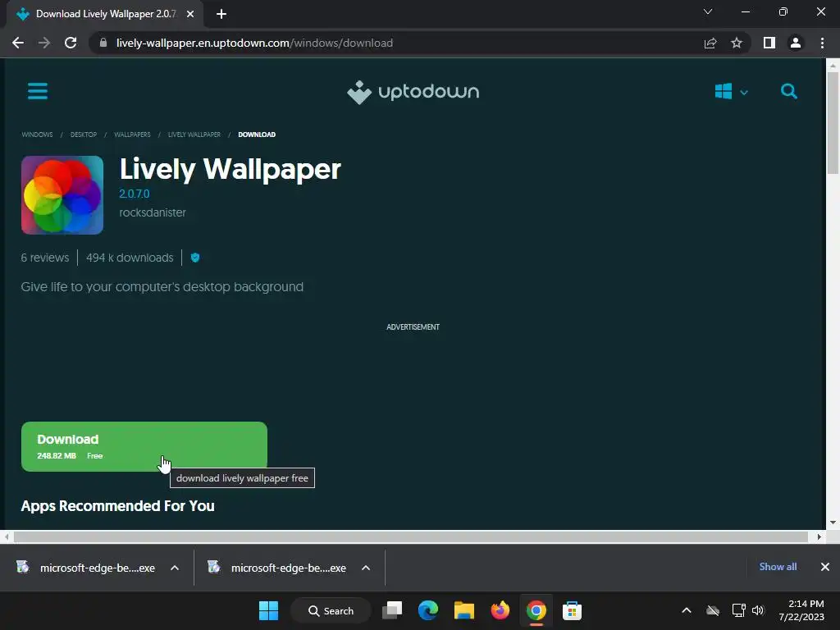Share this page from address bar
The width and height of the screenshot is (840, 630).
(x=710, y=43)
